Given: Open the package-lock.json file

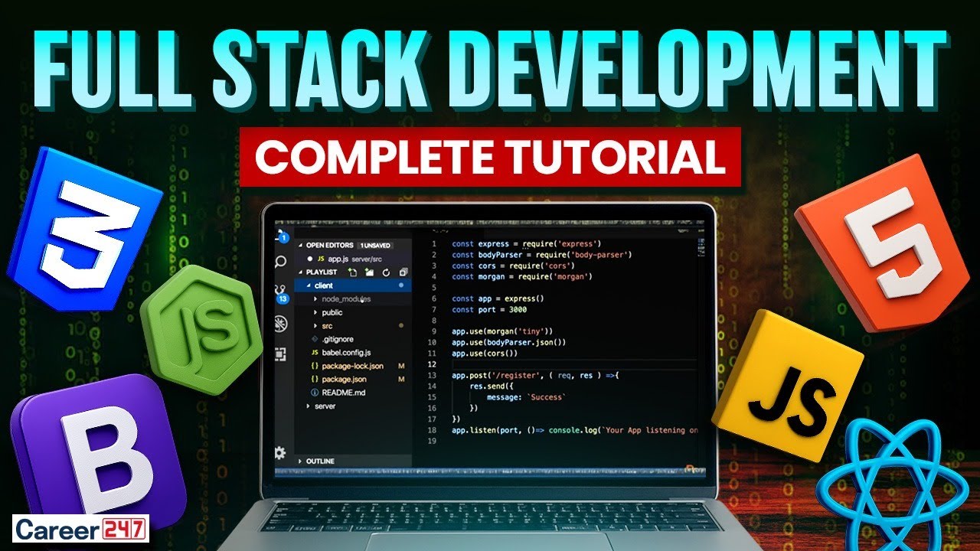Looking at the screenshot, I should pyautogui.click(x=353, y=366).
